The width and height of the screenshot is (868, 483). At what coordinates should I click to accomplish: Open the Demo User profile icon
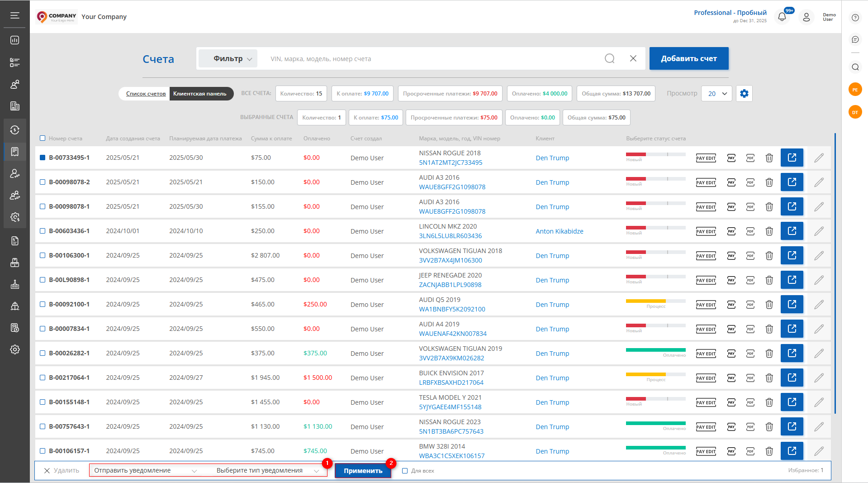click(806, 17)
